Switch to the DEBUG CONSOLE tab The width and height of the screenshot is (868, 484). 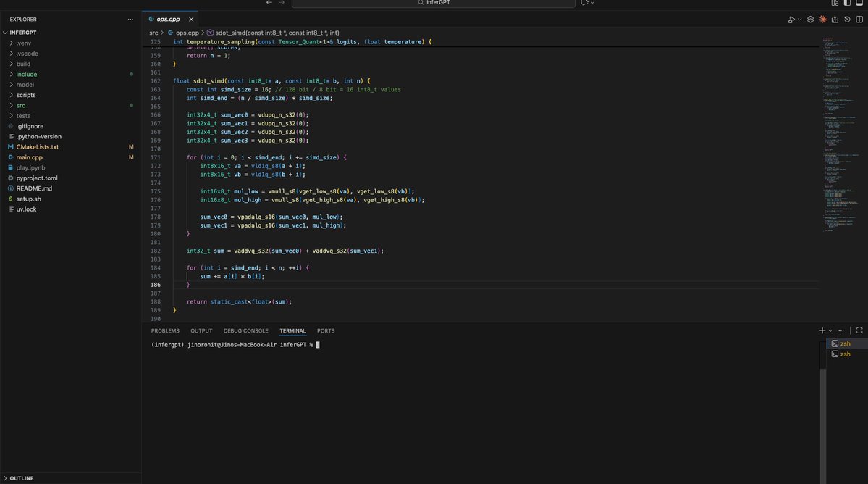[246, 330]
